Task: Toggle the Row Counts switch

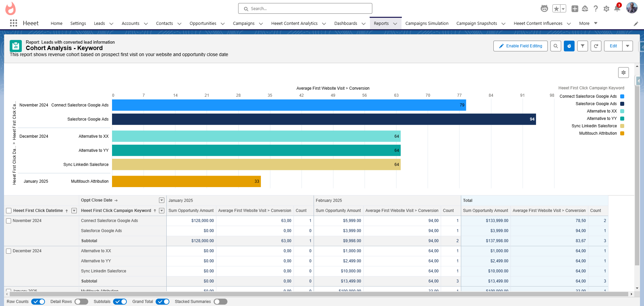Action: 38,302
